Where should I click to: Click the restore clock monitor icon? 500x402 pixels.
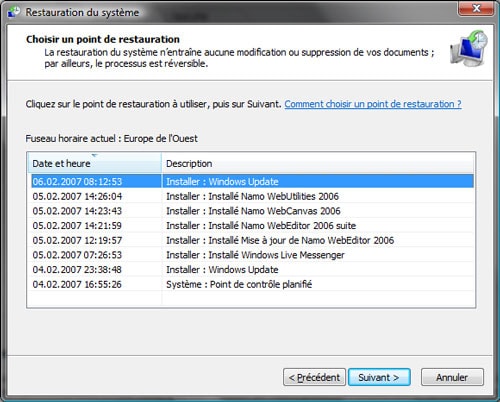tap(469, 48)
